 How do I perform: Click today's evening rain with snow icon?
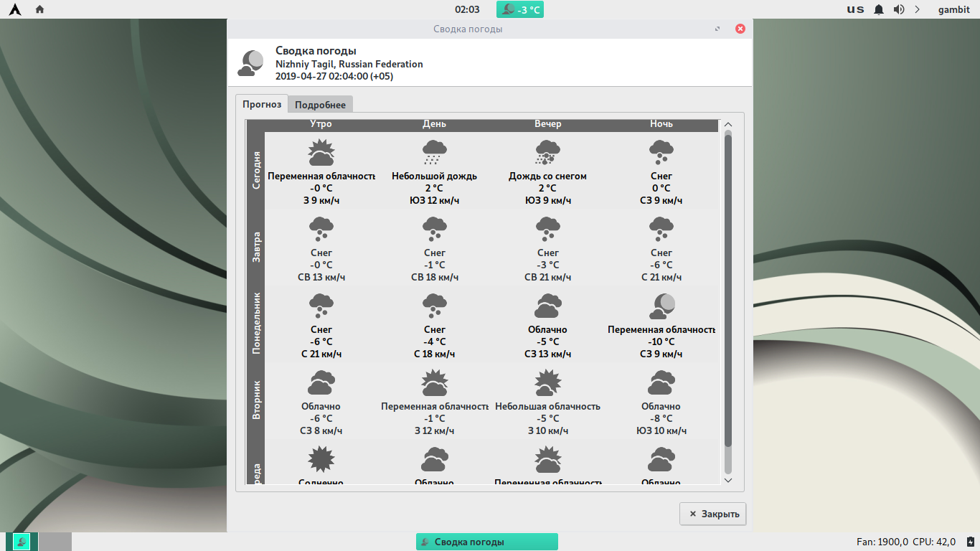547,153
